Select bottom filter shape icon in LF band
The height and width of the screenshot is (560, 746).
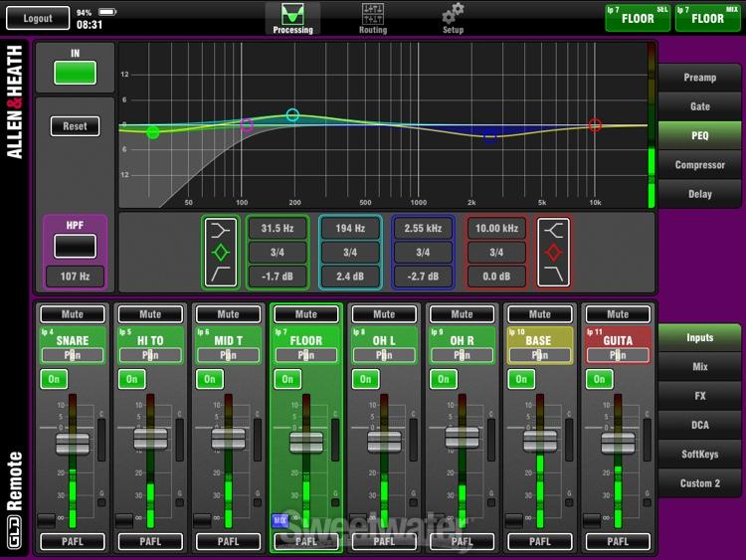222,276
